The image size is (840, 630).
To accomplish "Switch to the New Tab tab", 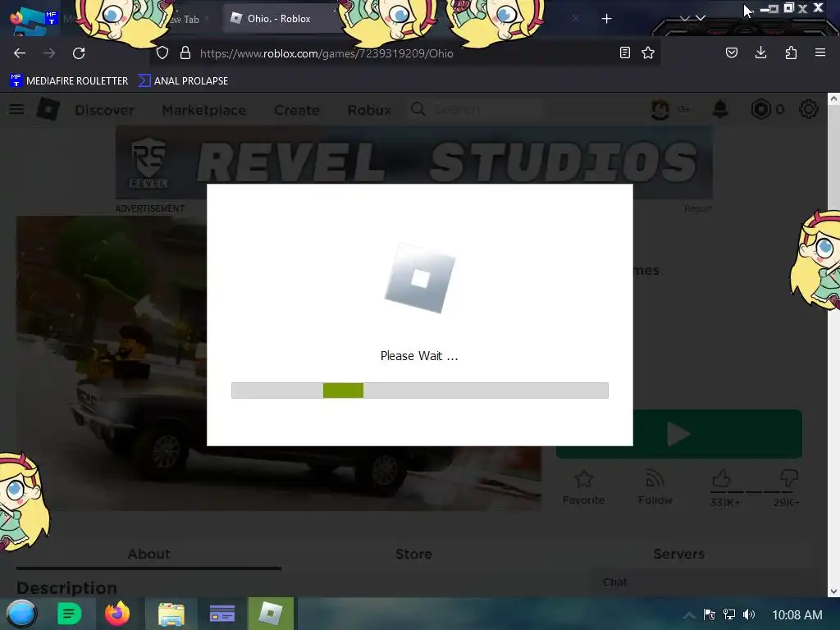I will pos(185,20).
